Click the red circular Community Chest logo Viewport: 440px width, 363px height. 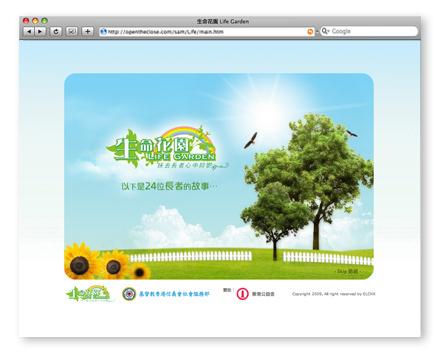pos(243,294)
